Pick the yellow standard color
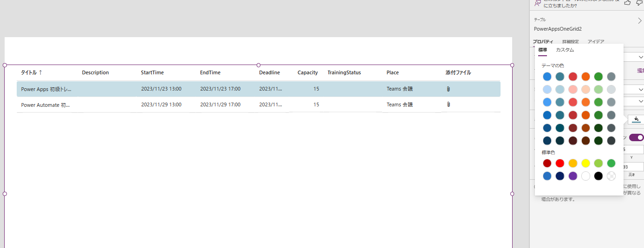 585,163
